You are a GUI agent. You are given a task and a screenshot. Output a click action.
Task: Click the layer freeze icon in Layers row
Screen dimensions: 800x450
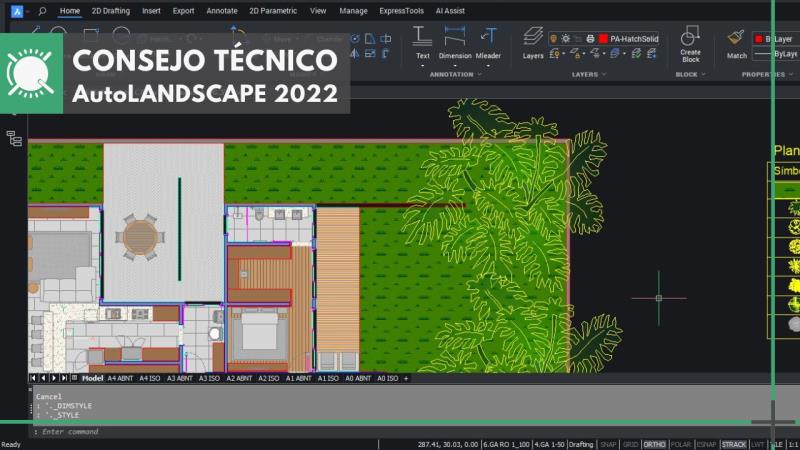click(x=595, y=53)
